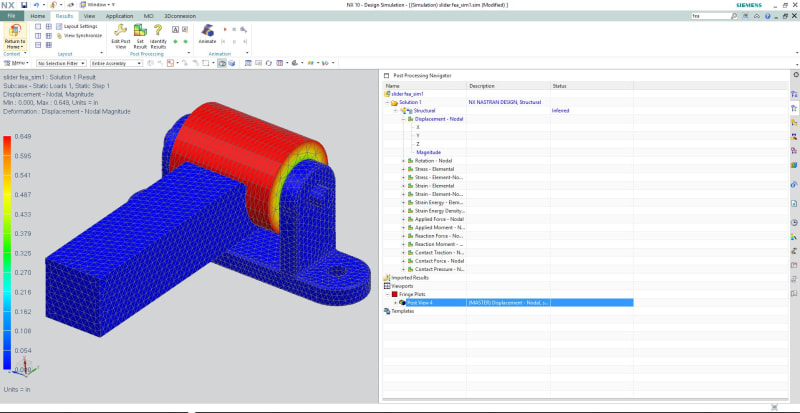Expand the Strain - Elemental node

point(403,186)
